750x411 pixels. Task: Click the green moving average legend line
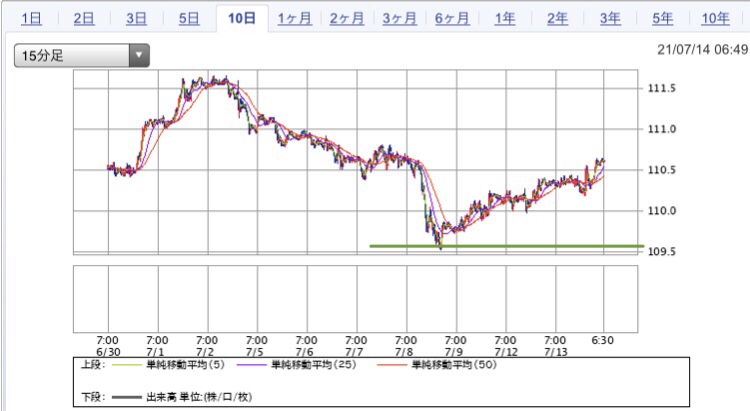pyautogui.click(x=127, y=365)
